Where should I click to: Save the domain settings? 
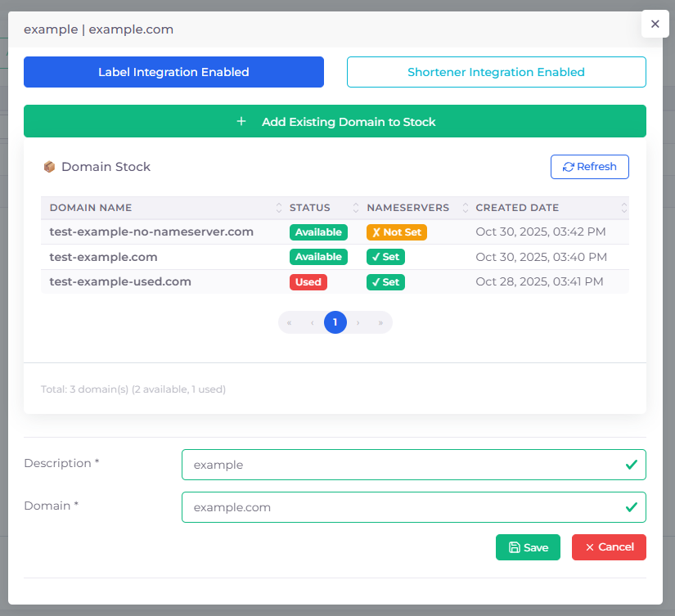528,547
